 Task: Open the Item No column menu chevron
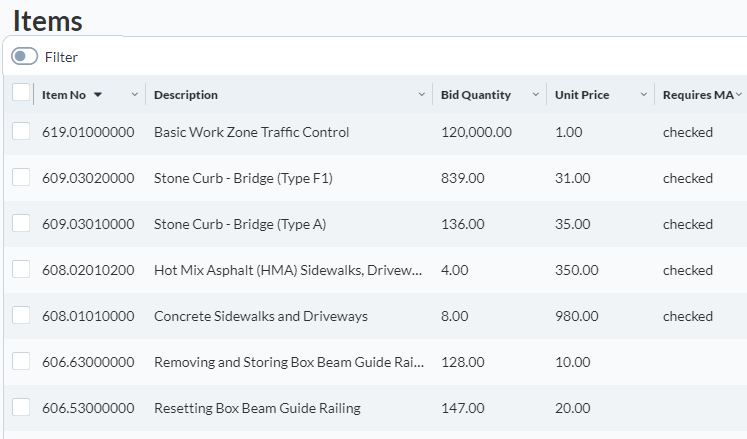point(135,94)
